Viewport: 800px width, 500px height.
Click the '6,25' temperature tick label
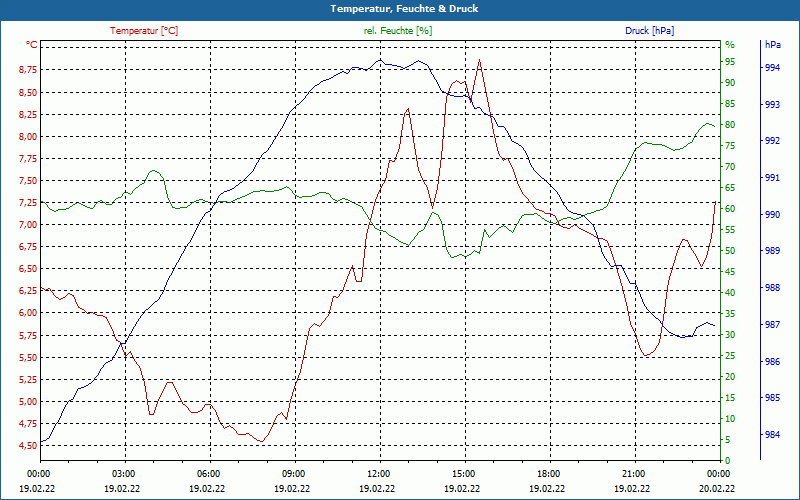coord(28,291)
